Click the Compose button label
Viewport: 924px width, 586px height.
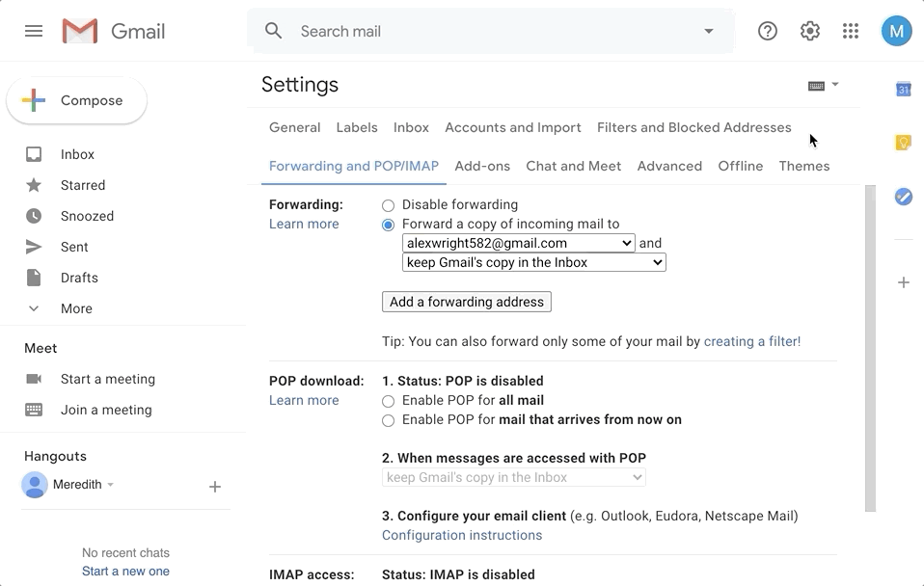pos(92,100)
